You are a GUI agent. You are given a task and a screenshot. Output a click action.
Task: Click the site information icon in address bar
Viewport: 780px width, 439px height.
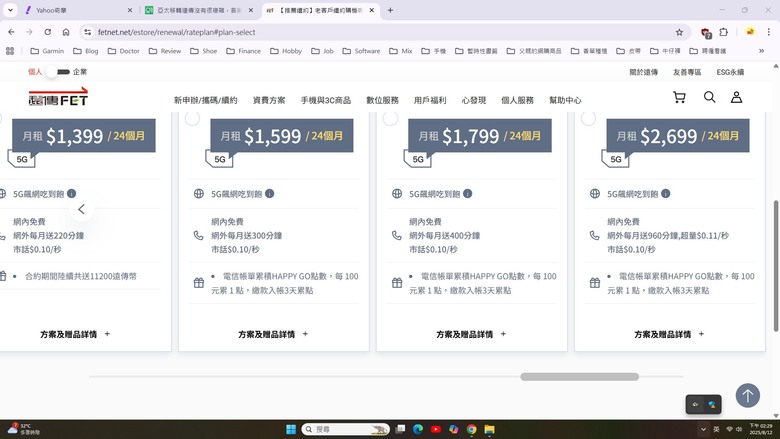(x=88, y=32)
